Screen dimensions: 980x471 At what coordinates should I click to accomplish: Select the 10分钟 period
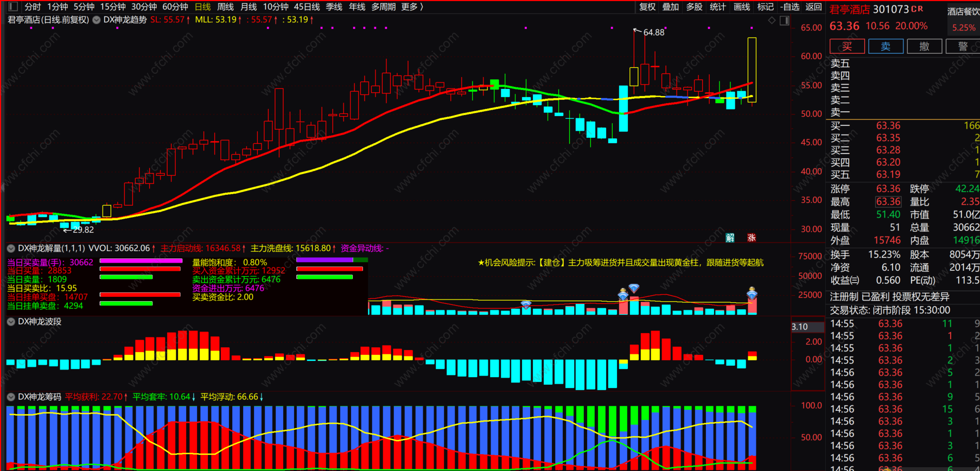(x=276, y=7)
